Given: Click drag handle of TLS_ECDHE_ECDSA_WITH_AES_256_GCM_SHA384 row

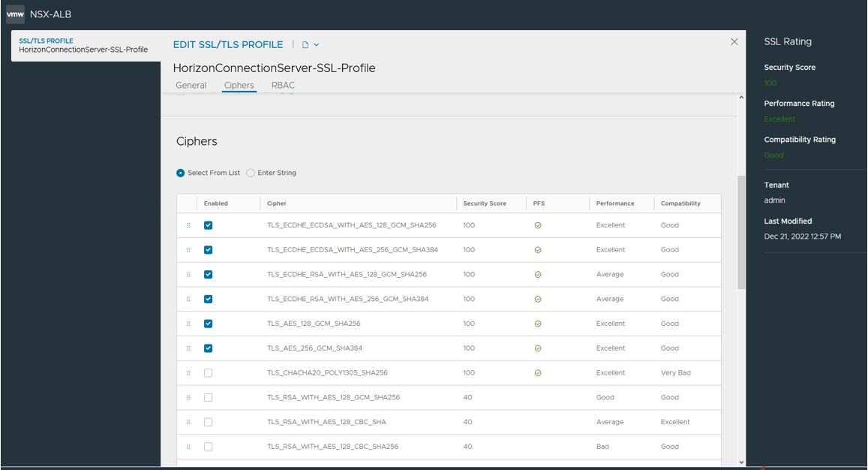Looking at the screenshot, I should (x=188, y=250).
